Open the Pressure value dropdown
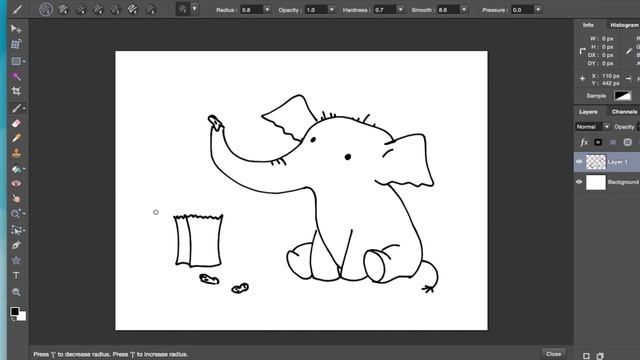This screenshot has width=640, height=360. click(538, 9)
